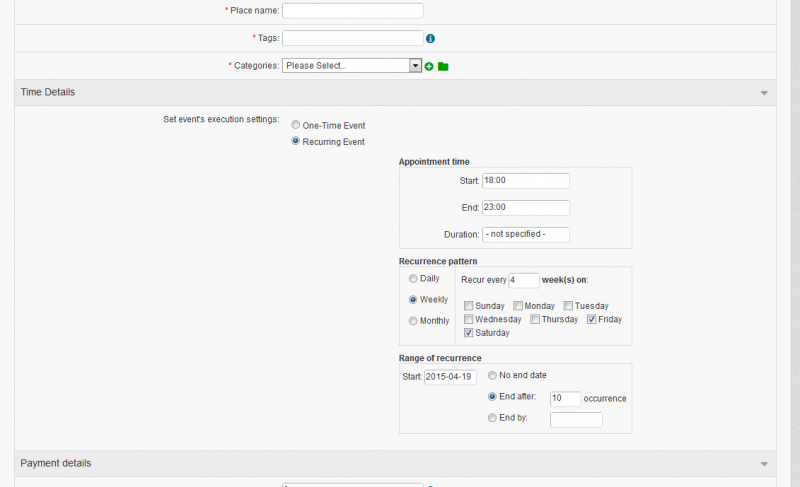The height and width of the screenshot is (487, 800).
Task: Check the Wednesday checkbox
Action: 468,320
